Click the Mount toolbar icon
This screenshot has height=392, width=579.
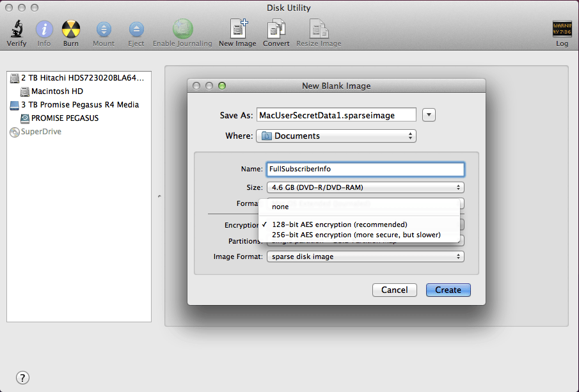click(103, 29)
